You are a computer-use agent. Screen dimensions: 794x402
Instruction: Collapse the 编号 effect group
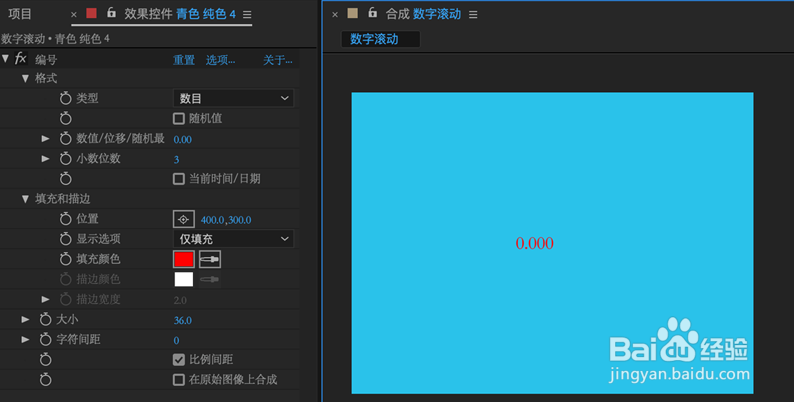pos(6,59)
